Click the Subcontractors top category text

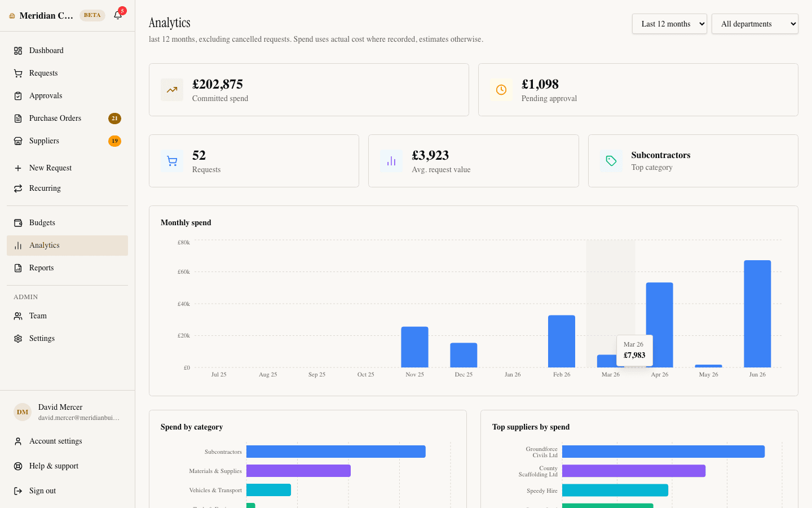[661, 155]
